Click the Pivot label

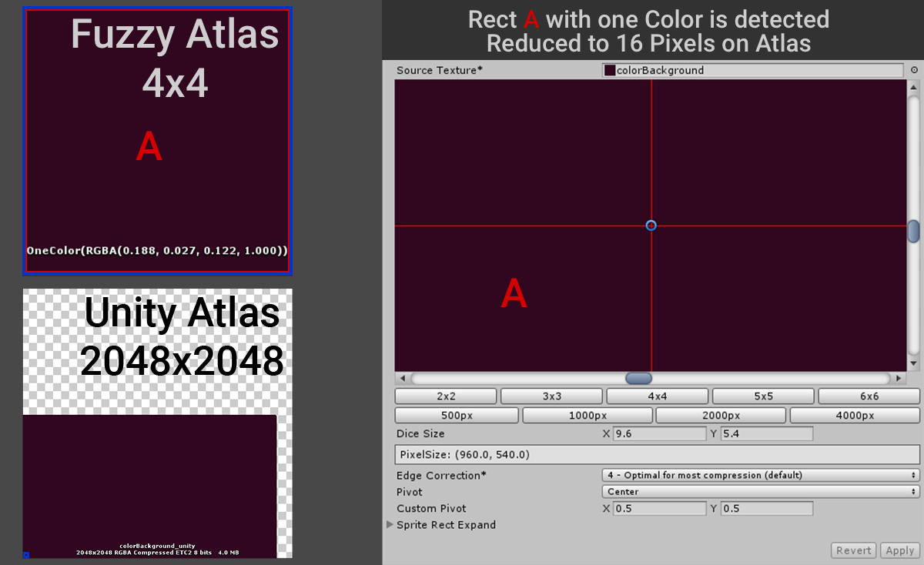tap(410, 492)
